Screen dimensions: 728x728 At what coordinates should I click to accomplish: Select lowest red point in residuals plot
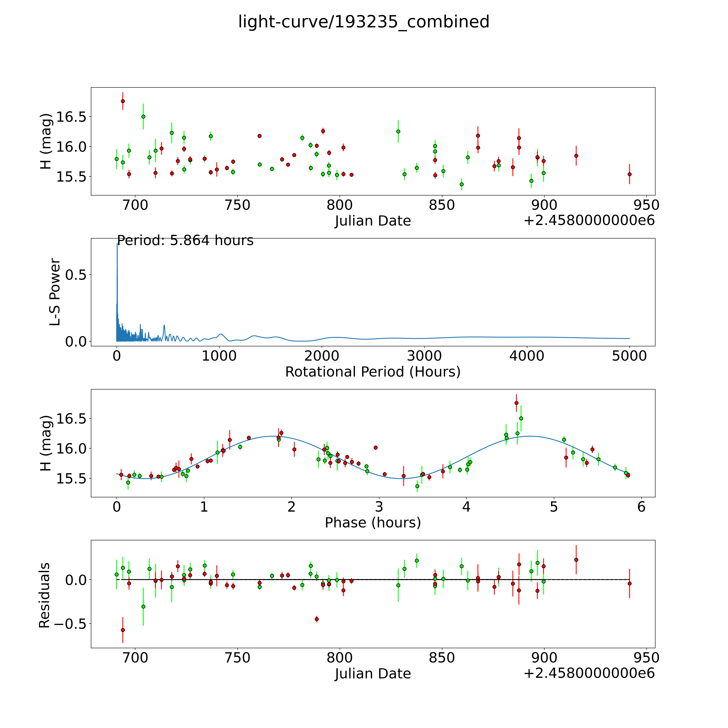coord(123,630)
